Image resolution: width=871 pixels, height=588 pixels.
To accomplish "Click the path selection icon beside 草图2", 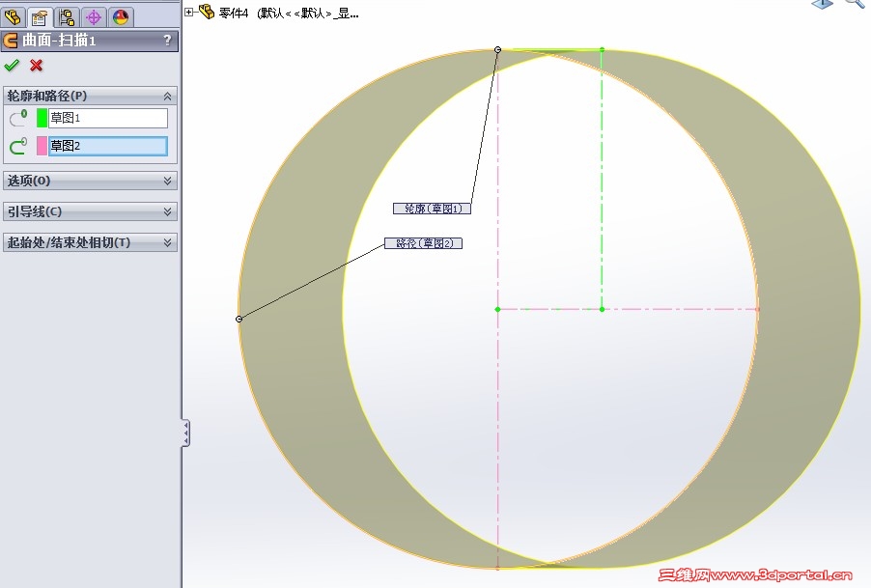I will [18, 146].
